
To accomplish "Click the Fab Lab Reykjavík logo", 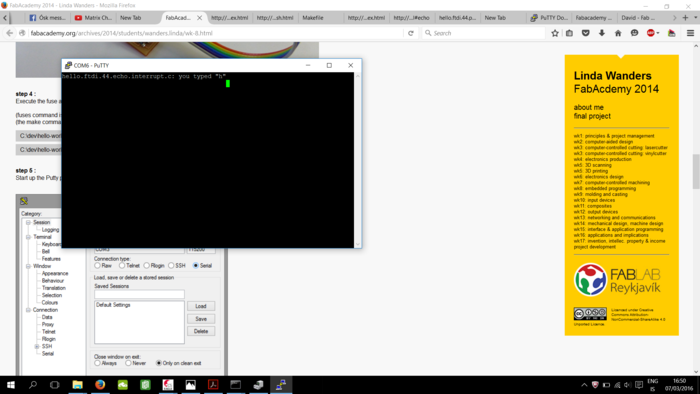I will point(617,279).
